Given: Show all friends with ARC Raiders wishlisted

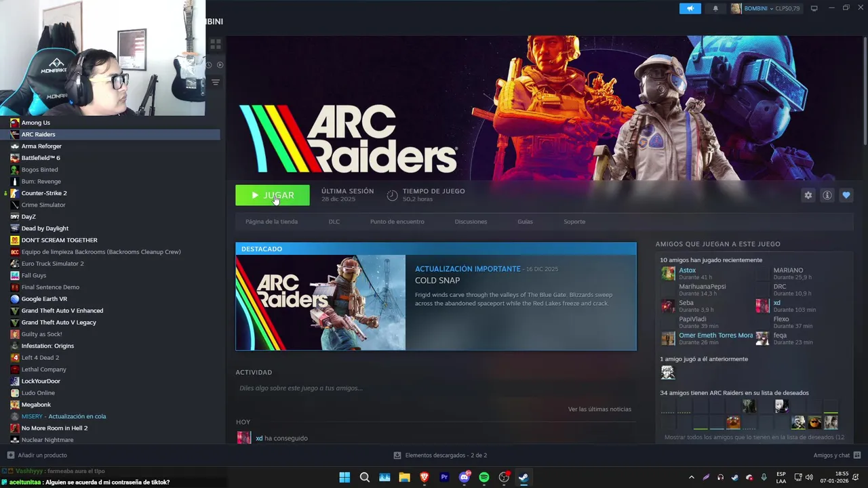Looking at the screenshot, I should click(x=754, y=437).
